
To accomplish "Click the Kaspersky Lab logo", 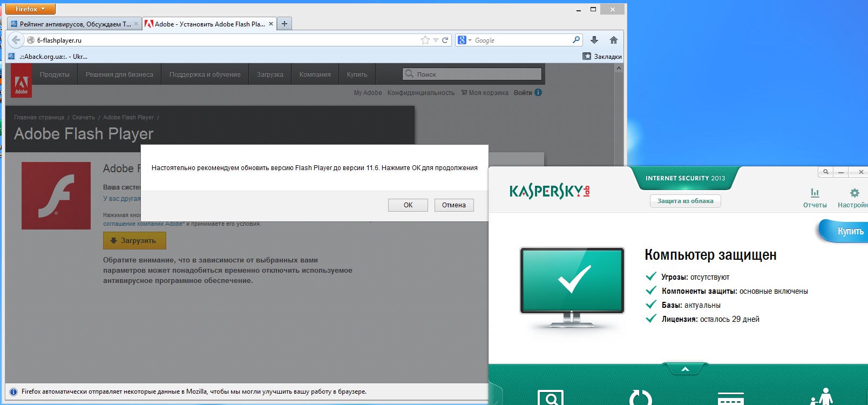I will pos(550,191).
